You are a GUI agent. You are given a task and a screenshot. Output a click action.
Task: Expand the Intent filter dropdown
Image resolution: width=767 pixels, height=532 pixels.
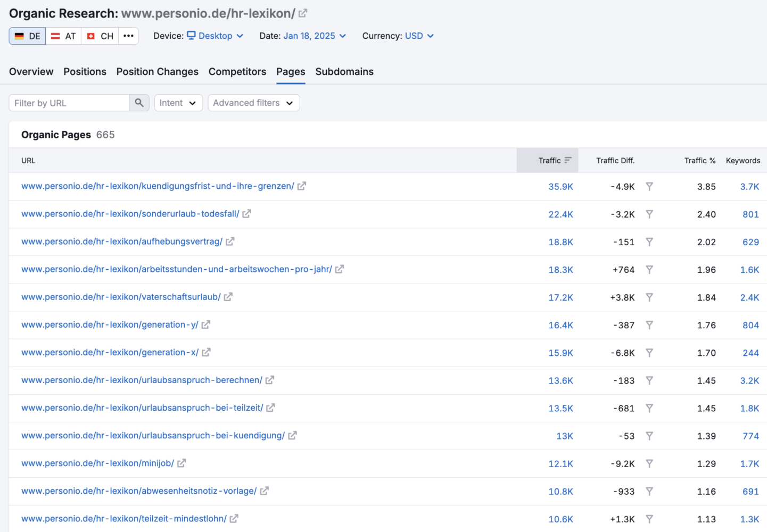click(178, 103)
